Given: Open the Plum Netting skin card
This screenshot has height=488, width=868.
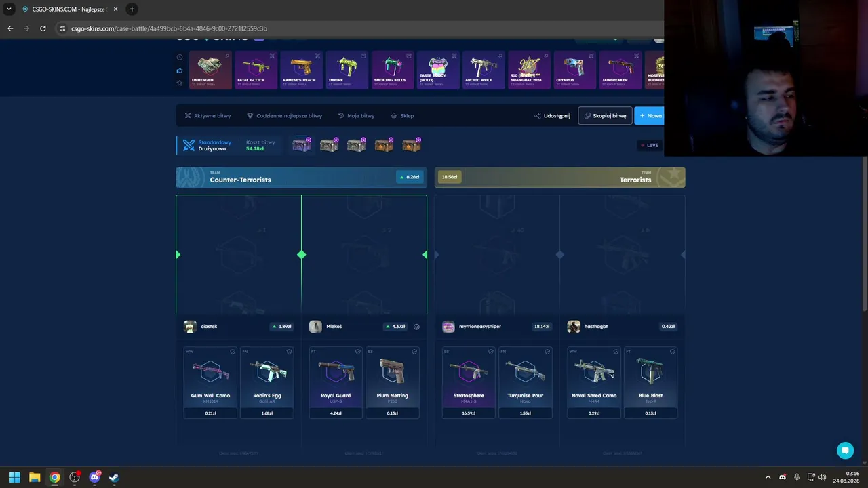Looking at the screenshot, I should [x=393, y=383].
